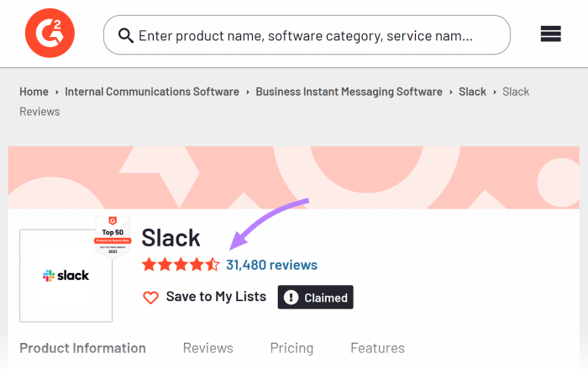Open Business Instant Messaging Software breadcrumb

point(349,92)
